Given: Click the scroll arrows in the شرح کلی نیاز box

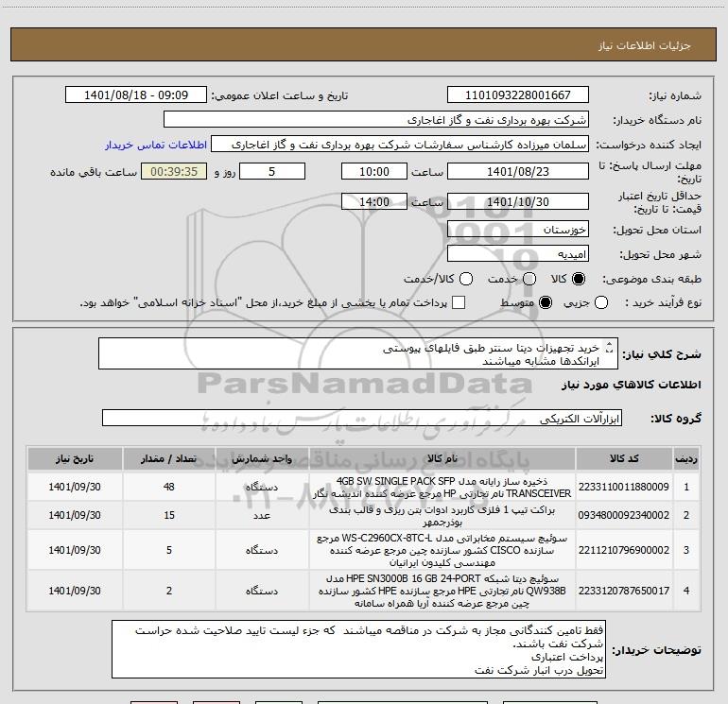Looking at the screenshot, I should click(x=610, y=348).
